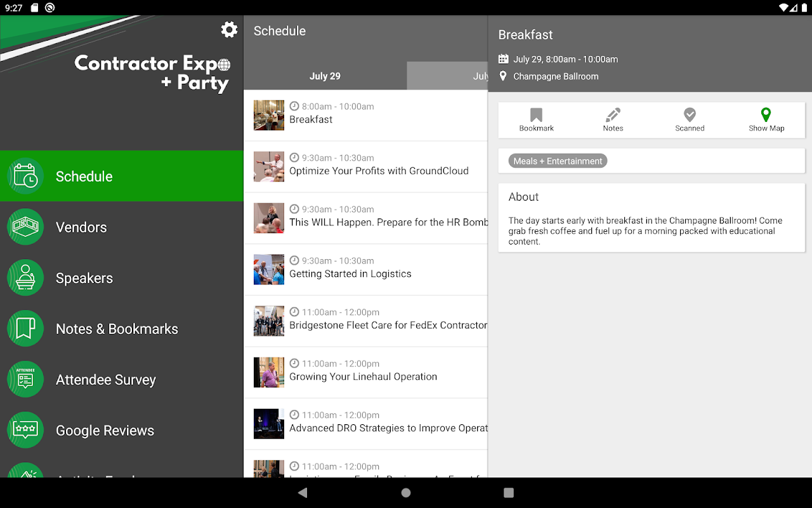Tap the Getting Started in Logistics thumbnail

(269, 269)
